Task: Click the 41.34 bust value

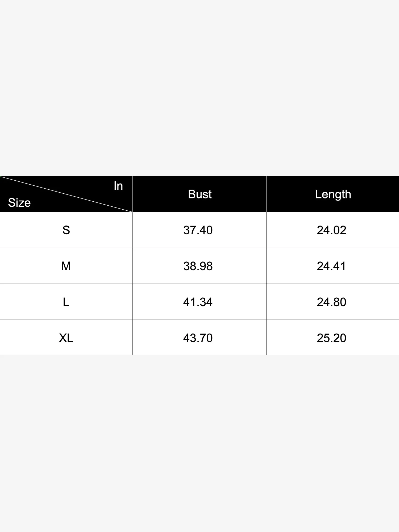Action: tap(198, 302)
